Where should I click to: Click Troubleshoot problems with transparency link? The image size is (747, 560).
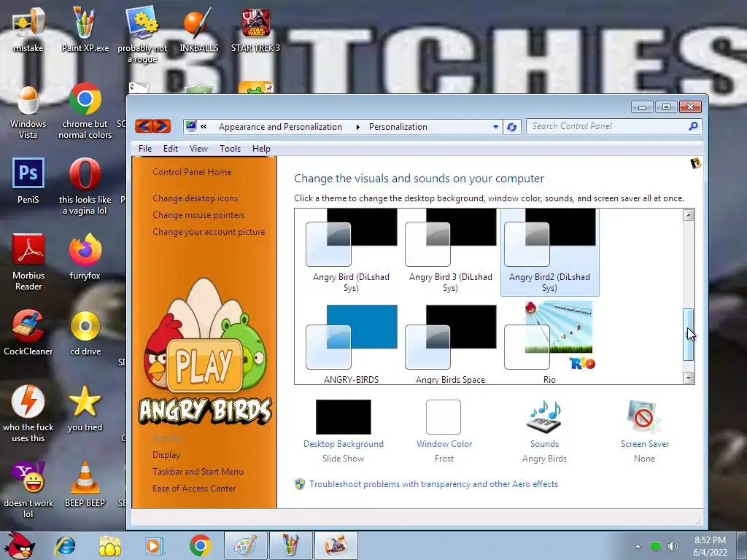click(x=433, y=484)
